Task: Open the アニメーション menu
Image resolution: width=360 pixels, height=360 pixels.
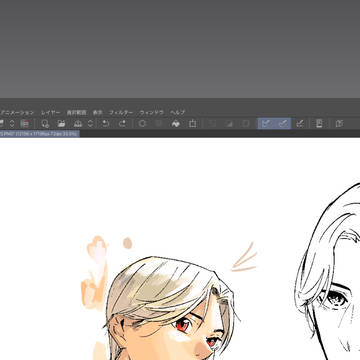Action: click(x=17, y=113)
